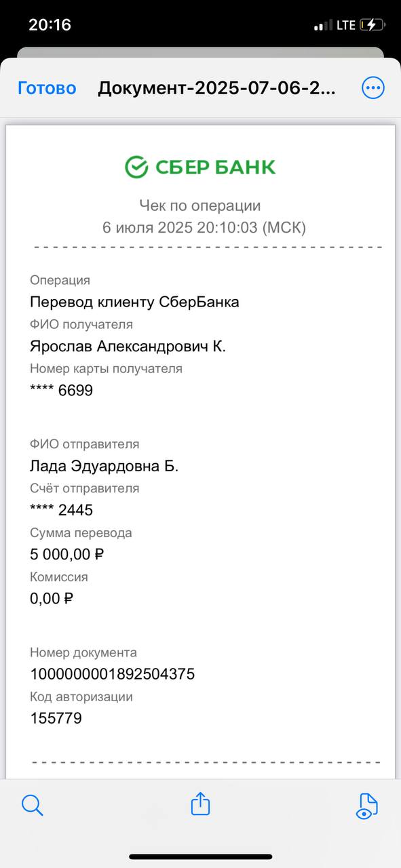Image resolution: width=401 pixels, height=868 pixels.
Task: Tap the cellular signal bars icon
Action: tap(323, 26)
